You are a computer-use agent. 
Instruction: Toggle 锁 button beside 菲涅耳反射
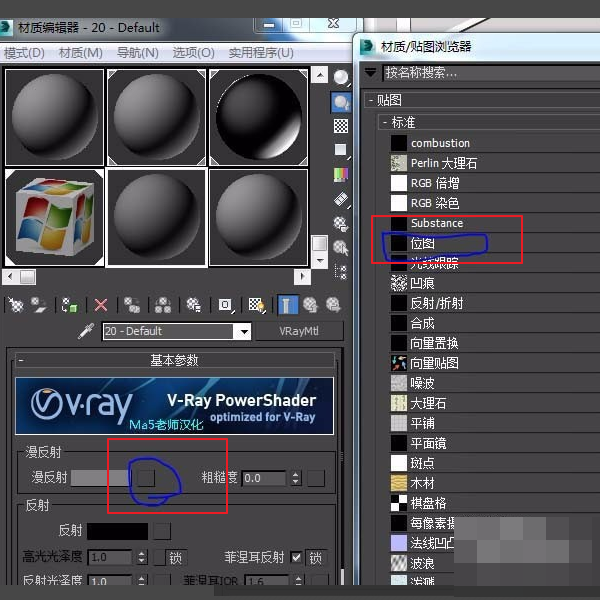coord(316,558)
